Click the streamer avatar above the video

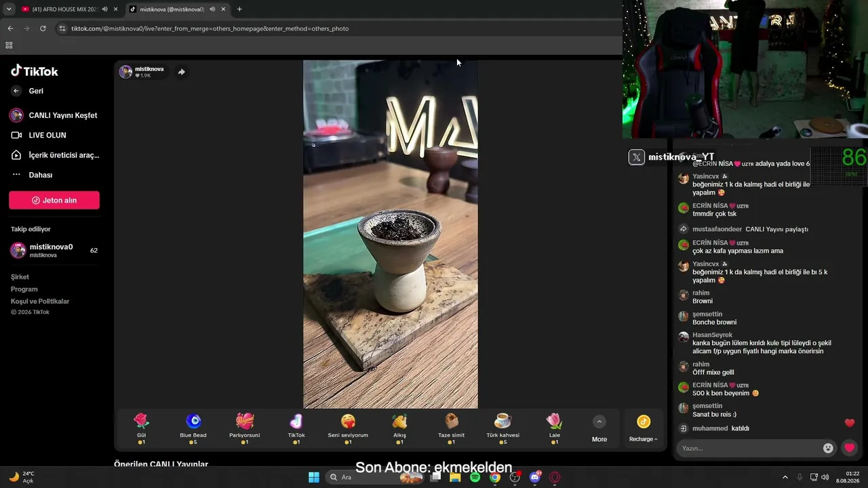tap(125, 72)
